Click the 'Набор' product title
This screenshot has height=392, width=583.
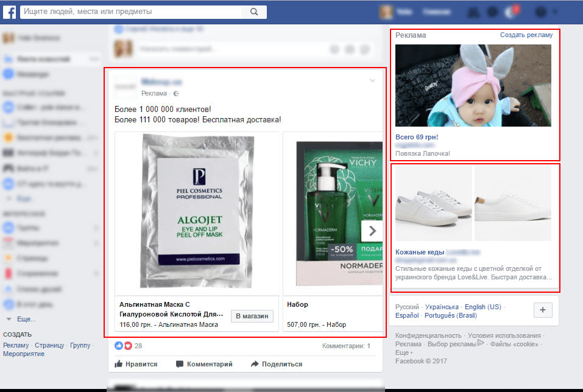297,304
